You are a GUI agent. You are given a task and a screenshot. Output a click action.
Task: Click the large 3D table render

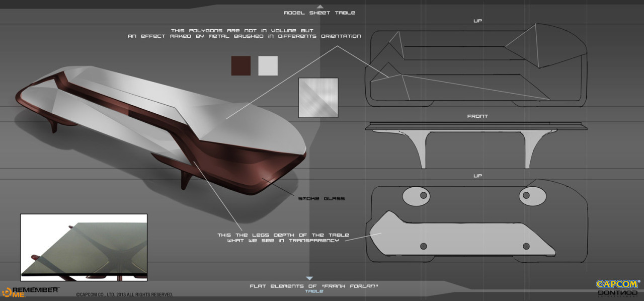160,131
